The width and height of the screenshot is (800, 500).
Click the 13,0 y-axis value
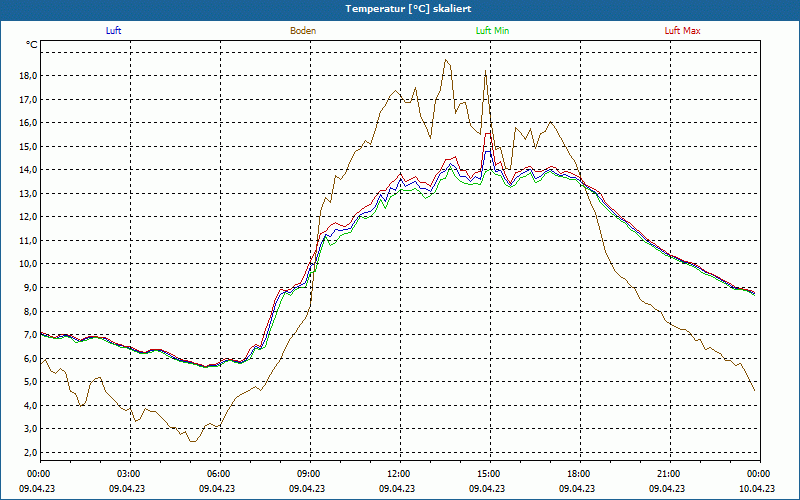28,193
